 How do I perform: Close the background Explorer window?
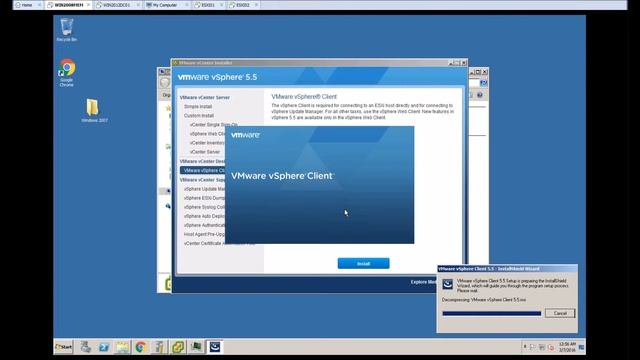[484, 72]
